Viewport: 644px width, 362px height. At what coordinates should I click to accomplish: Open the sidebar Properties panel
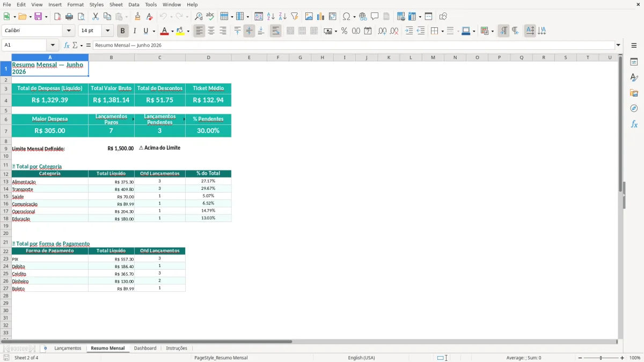point(634,62)
